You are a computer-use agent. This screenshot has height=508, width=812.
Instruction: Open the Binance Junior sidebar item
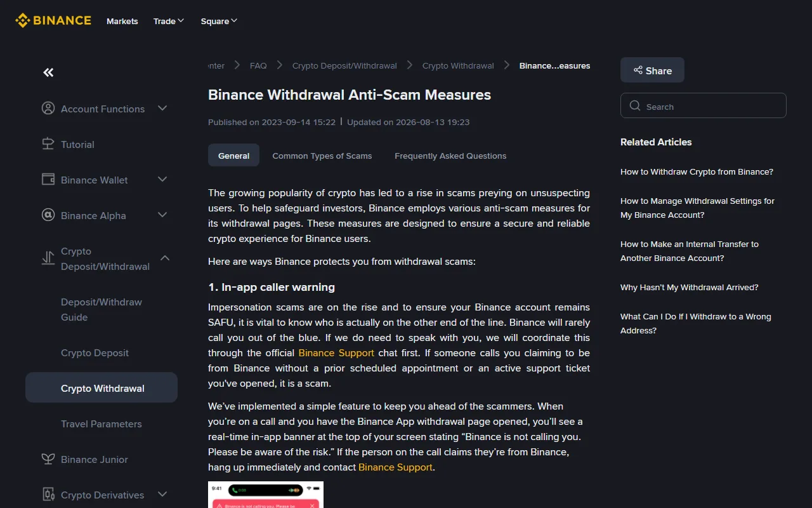(x=101, y=459)
